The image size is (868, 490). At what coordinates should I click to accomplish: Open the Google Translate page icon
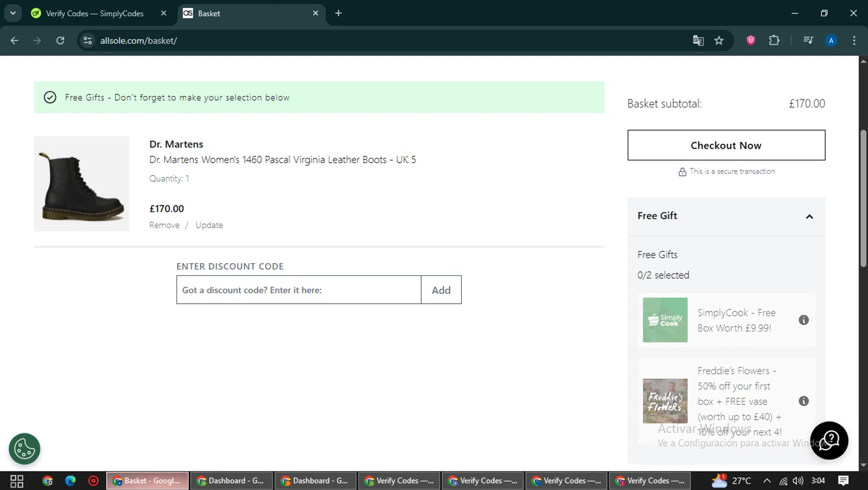698,40
